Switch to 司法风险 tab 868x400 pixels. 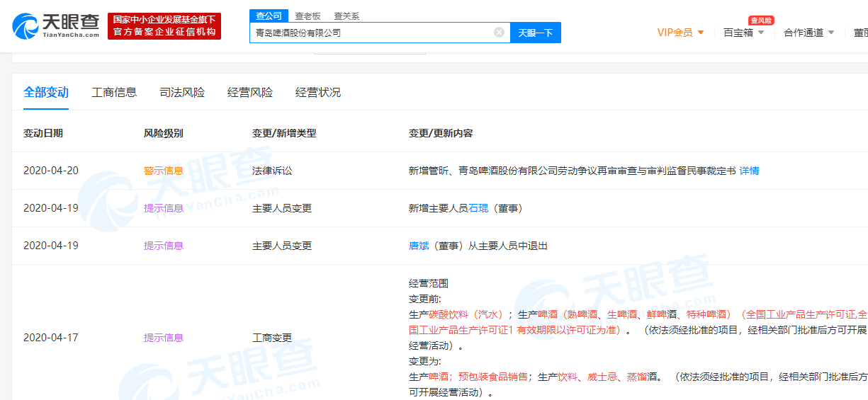182,93
